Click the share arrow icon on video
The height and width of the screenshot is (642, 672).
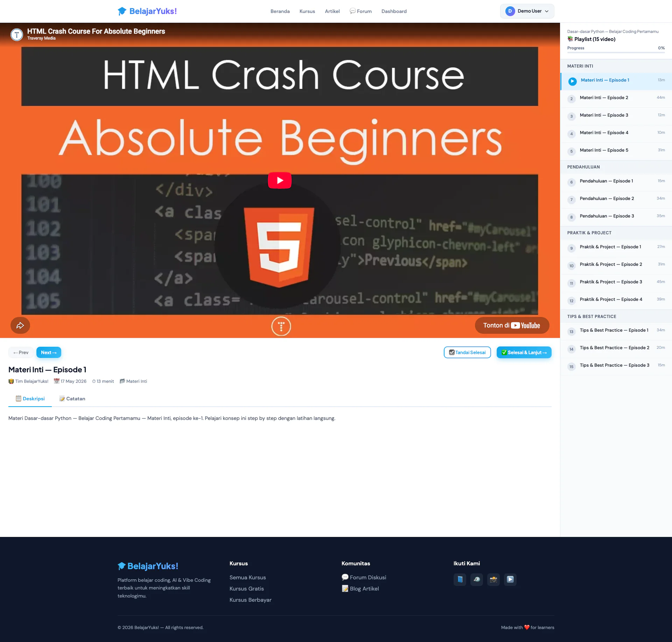click(20, 325)
